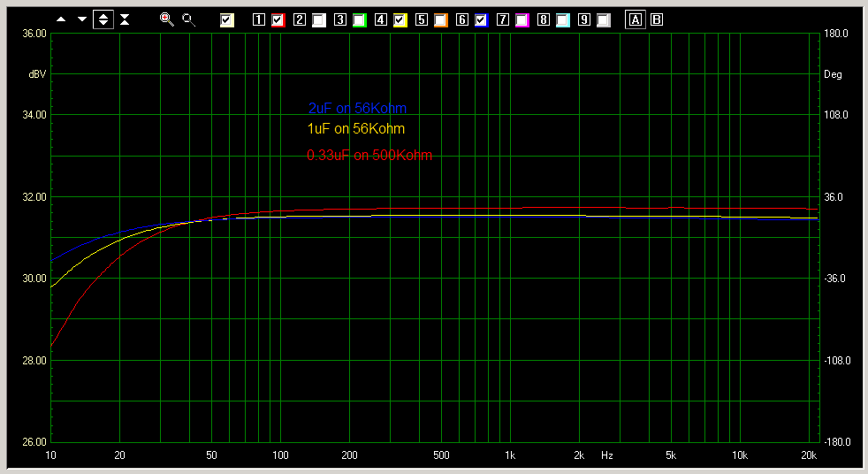
Task: Select trace number 6 button
Action: 462,19
